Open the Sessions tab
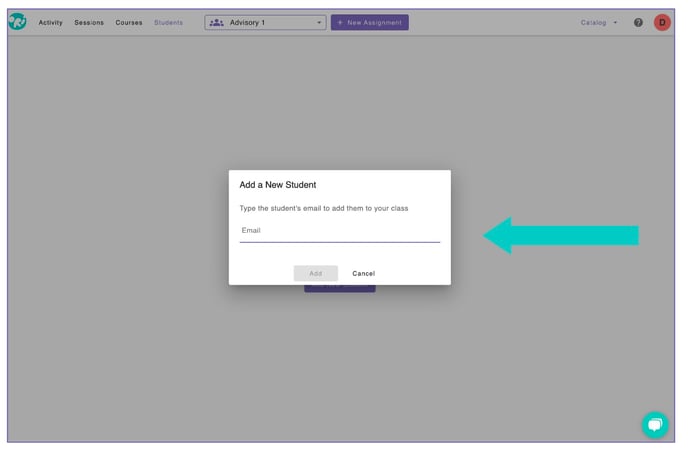688x449 pixels. point(89,22)
